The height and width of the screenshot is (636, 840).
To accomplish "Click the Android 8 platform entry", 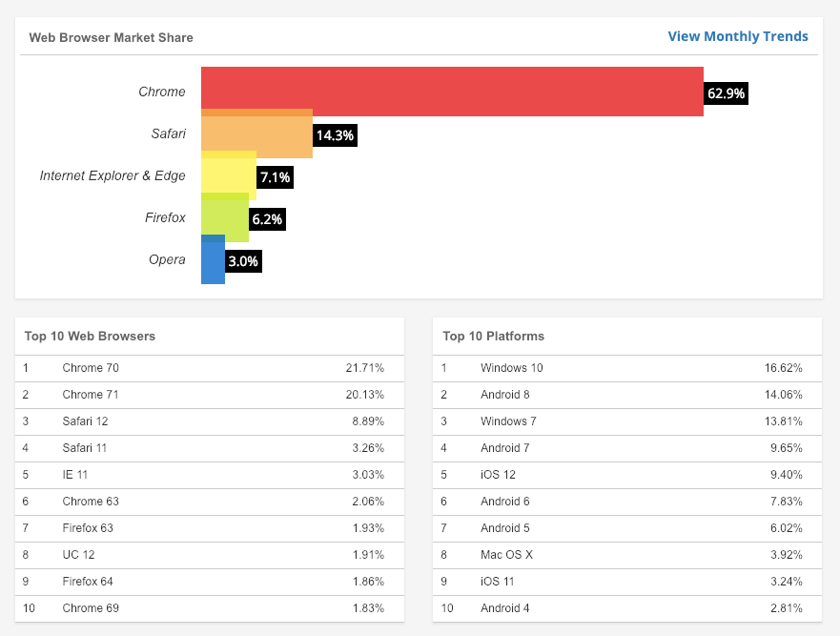I will click(x=627, y=395).
